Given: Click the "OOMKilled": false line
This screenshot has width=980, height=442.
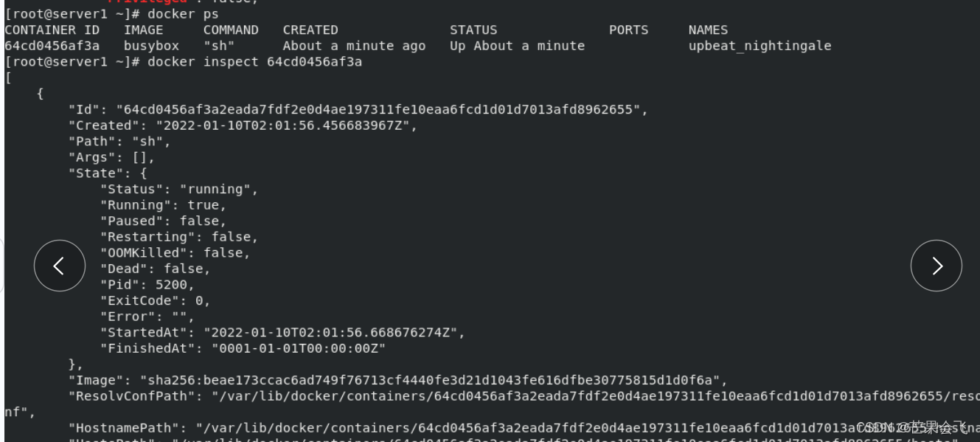Looking at the screenshot, I should click(176, 253).
